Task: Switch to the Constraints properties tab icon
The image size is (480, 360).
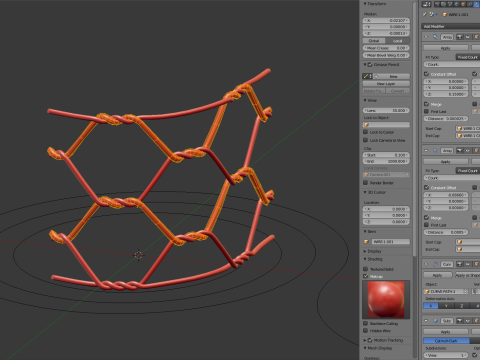Action: coord(469,4)
